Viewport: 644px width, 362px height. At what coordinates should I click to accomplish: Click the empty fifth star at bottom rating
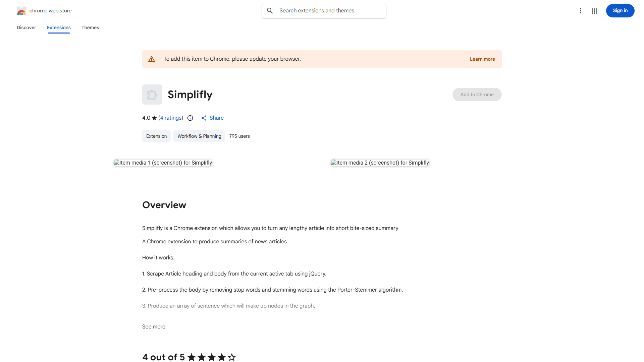[x=232, y=357]
